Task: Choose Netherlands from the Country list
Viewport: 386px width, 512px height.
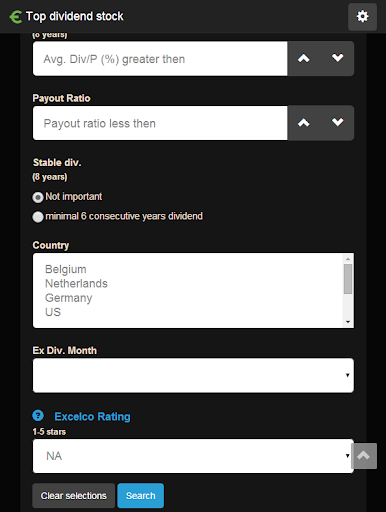Action: click(x=76, y=283)
